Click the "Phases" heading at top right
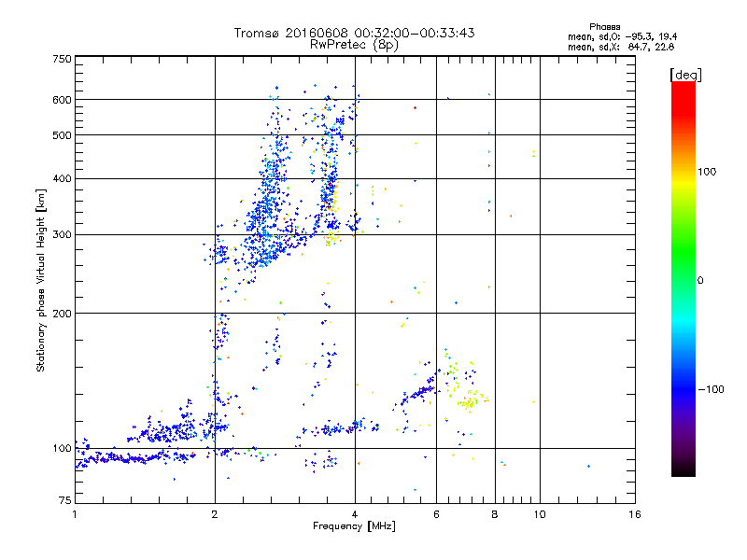 click(x=604, y=27)
